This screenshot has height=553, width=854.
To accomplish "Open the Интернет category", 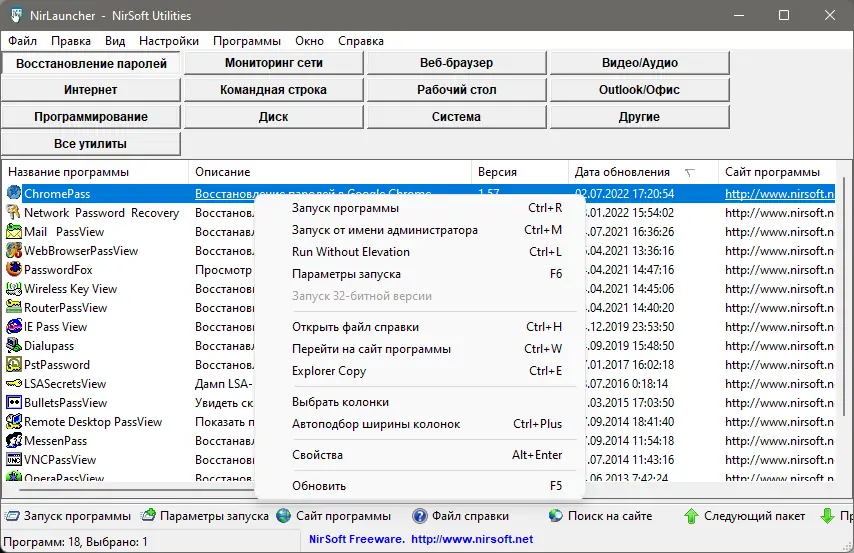I will tap(91, 90).
